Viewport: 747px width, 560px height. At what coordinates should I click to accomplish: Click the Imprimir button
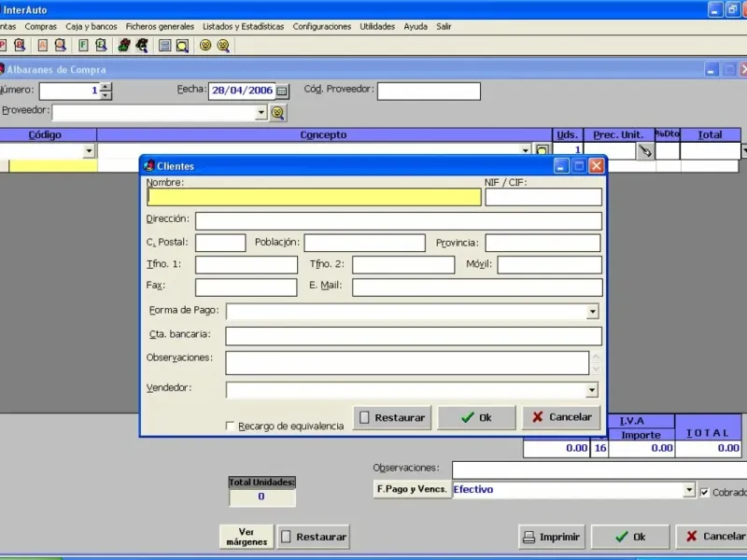coord(551,537)
